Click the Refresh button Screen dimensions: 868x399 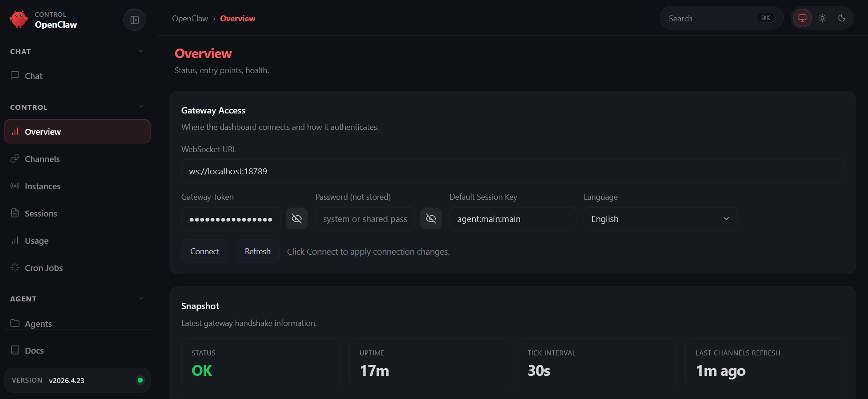(258, 251)
